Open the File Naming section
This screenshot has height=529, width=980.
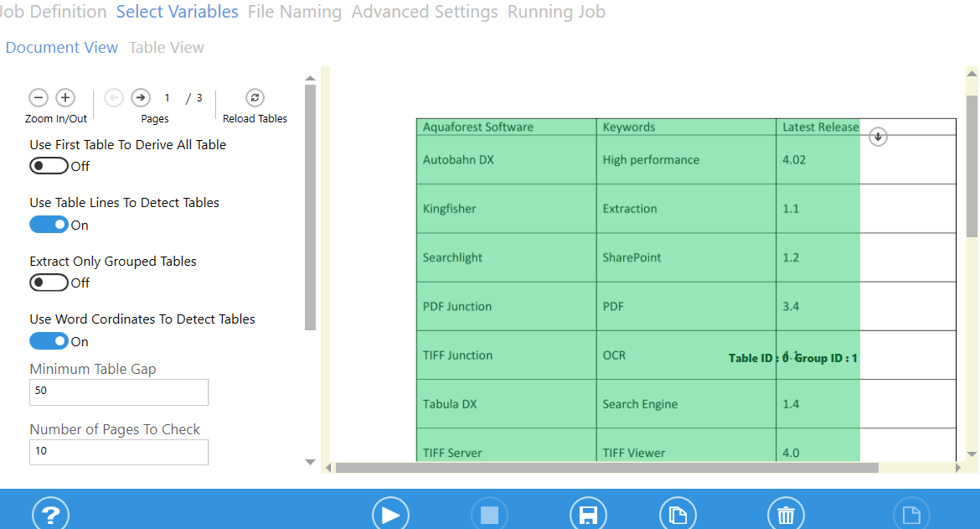click(x=294, y=12)
